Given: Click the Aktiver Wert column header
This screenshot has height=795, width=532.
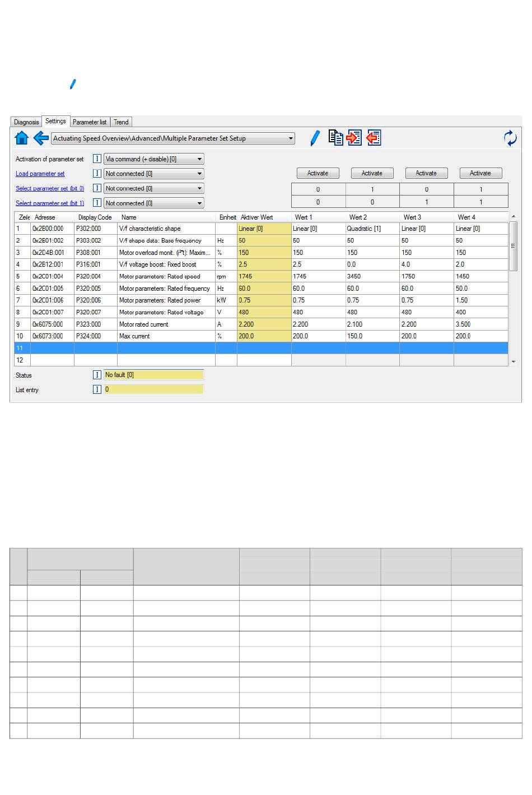Looking at the screenshot, I should (264, 217).
